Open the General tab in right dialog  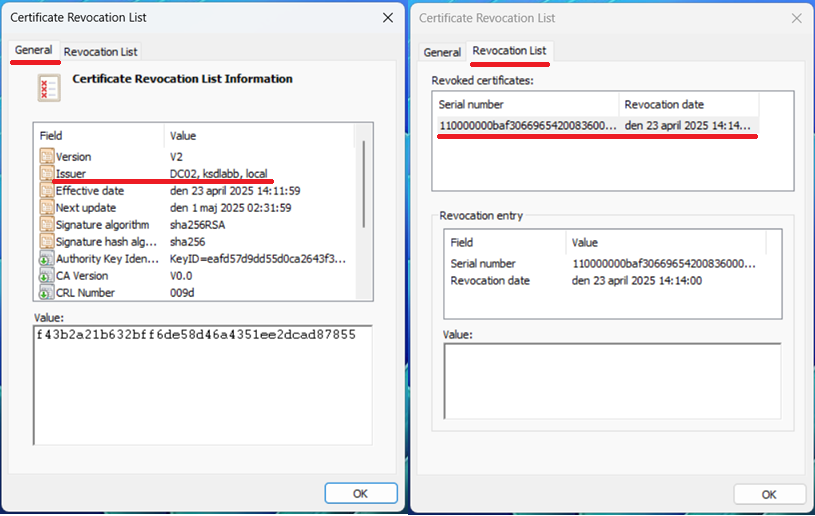(x=442, y=52)
